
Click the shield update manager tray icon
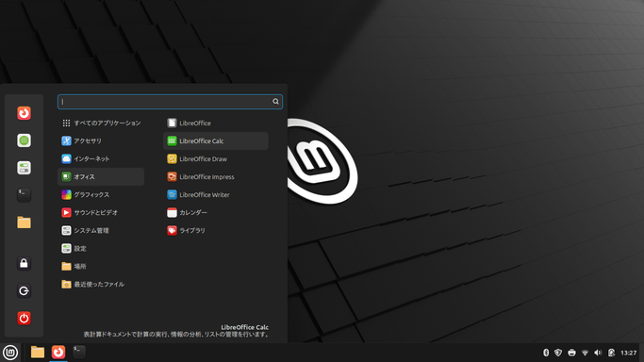(x=558, y=353)
